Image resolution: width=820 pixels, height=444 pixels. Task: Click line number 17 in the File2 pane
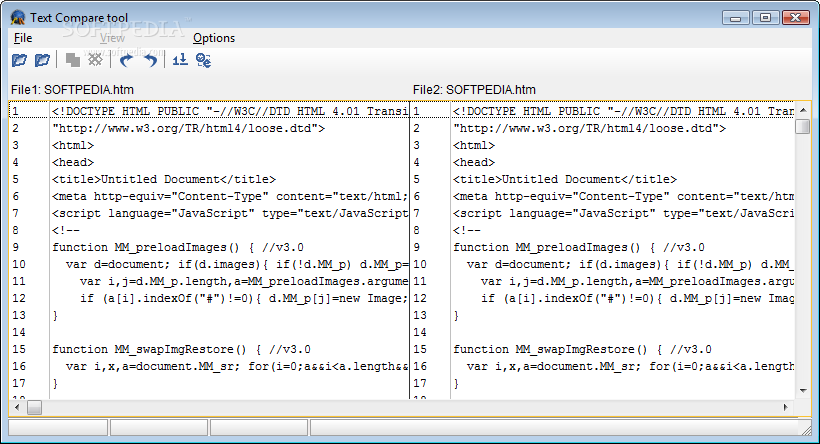click(420, 383)
